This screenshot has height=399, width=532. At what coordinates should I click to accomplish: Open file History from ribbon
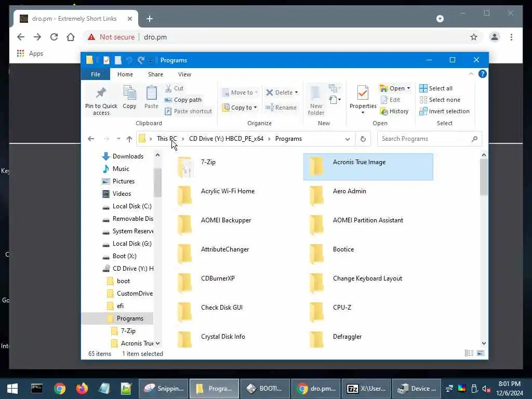[394, 111]
